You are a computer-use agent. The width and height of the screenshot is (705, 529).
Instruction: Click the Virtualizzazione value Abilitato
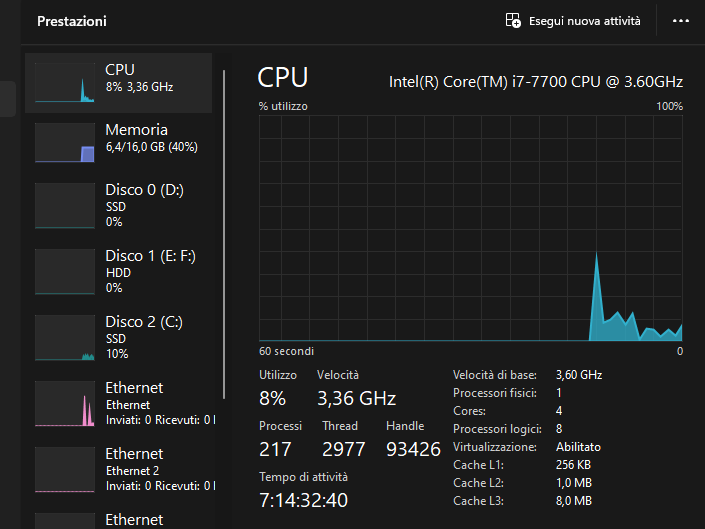[x=578, y=447]
